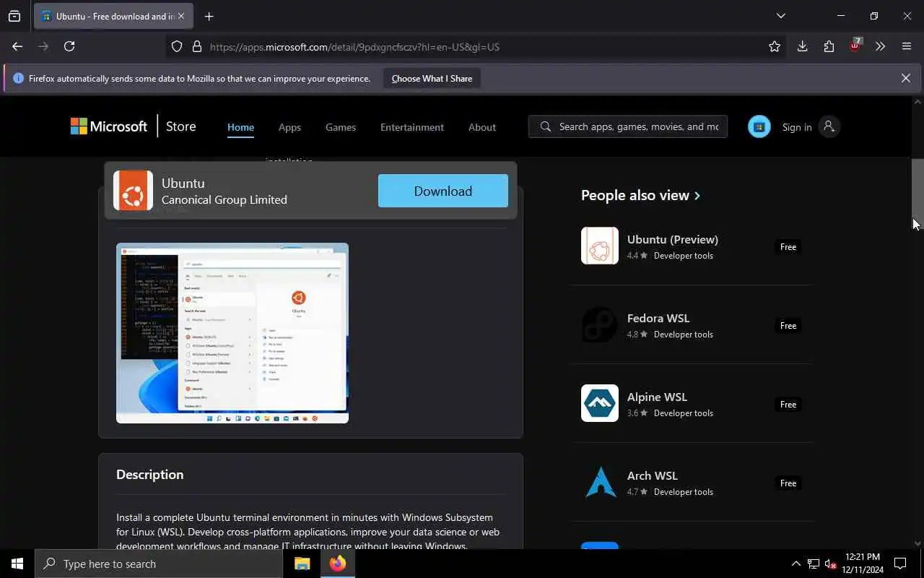The height and width of the screenshot is (578, 924).
Task: Open the Store link
Action: tap(180, 126)
